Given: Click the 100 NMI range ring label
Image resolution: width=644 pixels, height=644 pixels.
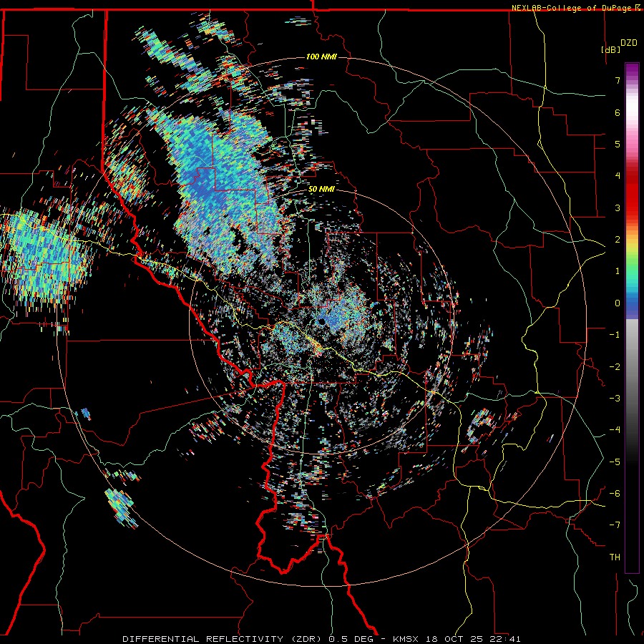Looking at the screenshot, I should 321,57.
